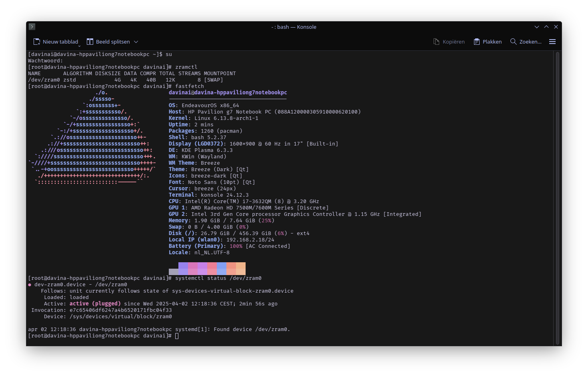Screen dimensions: 588x377
Task: Click the terminal's vertical scrollbar
Action: click(x=557, y=198)
